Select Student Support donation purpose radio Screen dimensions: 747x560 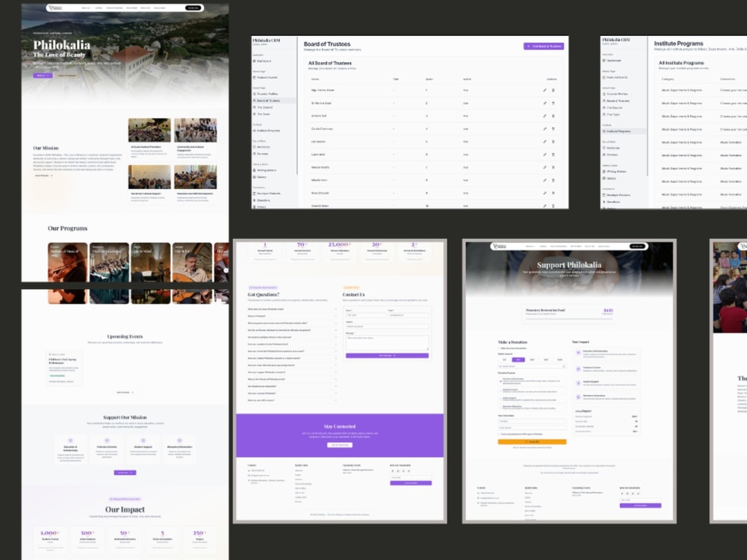500,399
